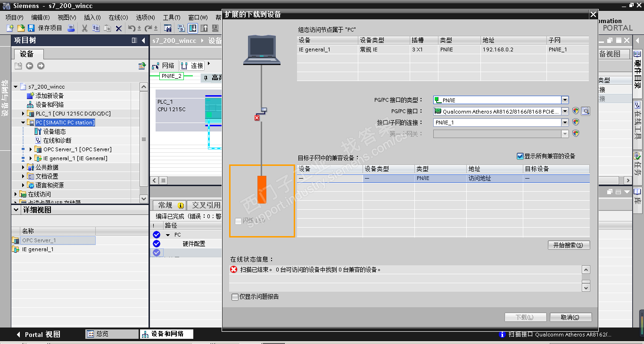Switch to Portal 视图

(39, 334)
